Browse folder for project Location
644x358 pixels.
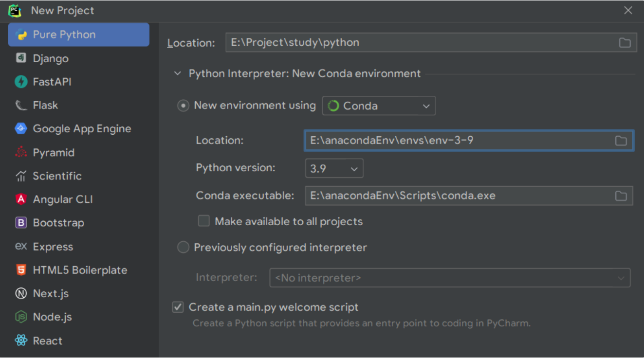[625, 43]
